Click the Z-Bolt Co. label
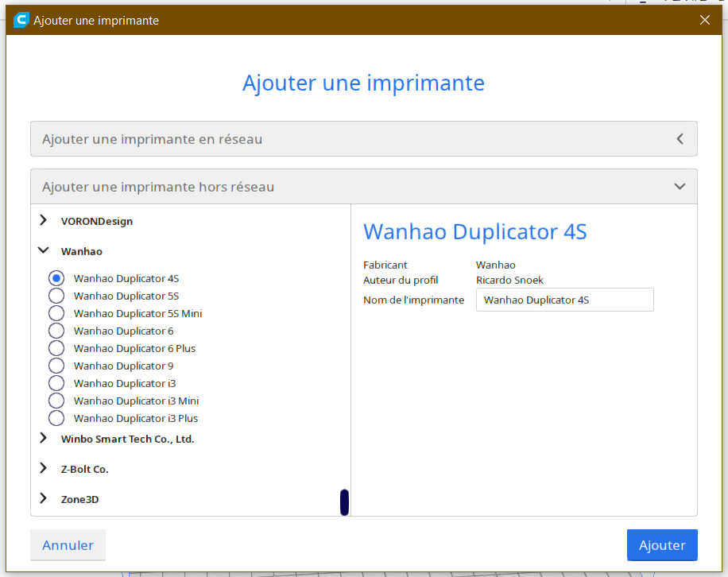The width and height of the screenshot is (728, 577). 84,469
